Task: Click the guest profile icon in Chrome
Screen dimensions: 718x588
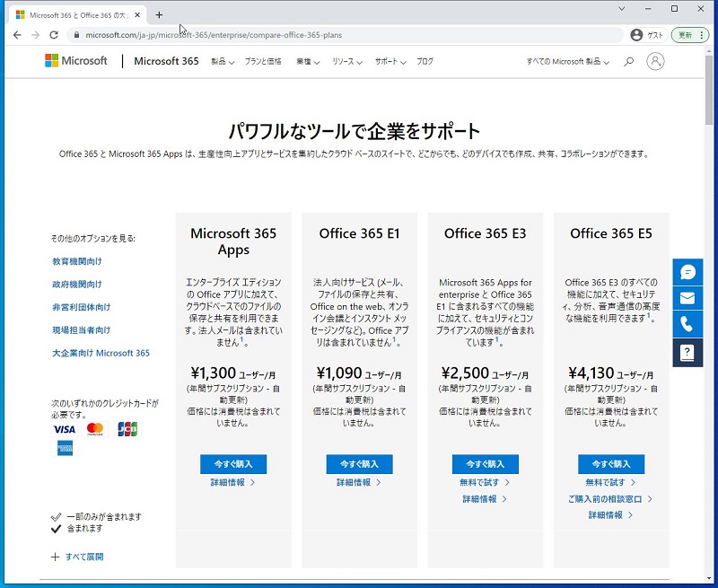Action: click(x=636, y=35)
